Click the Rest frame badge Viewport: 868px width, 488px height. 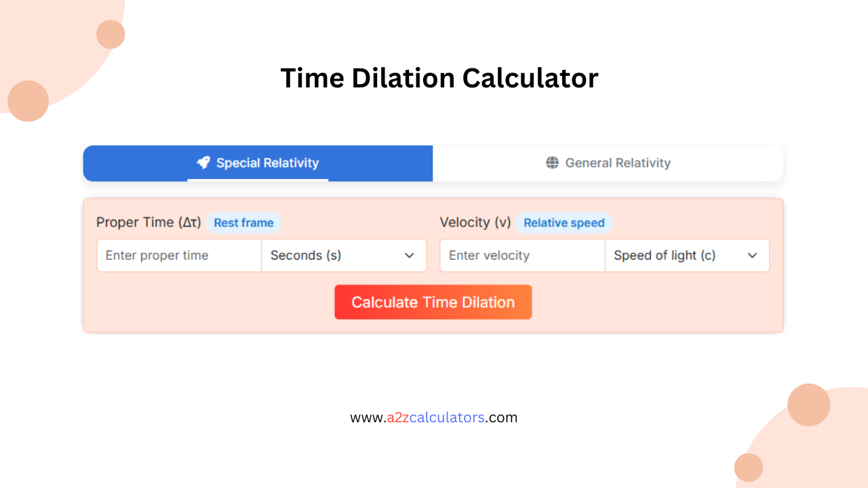point(243,222)
